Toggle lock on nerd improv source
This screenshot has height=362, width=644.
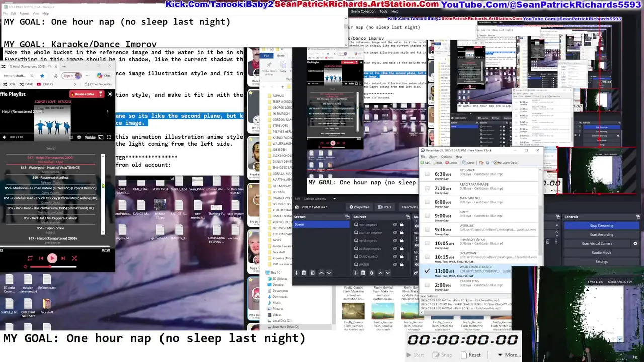click(401, 241)
